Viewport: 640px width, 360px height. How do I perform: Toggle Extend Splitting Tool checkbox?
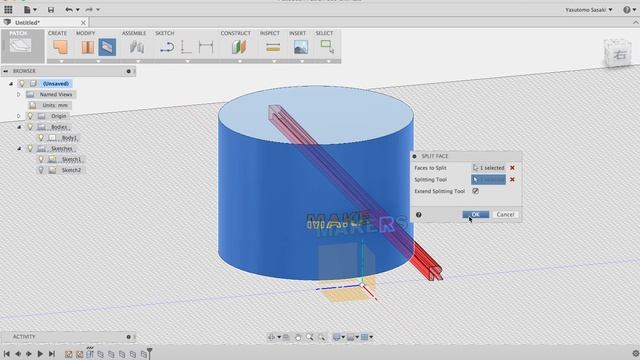click(x=476, y=191)
